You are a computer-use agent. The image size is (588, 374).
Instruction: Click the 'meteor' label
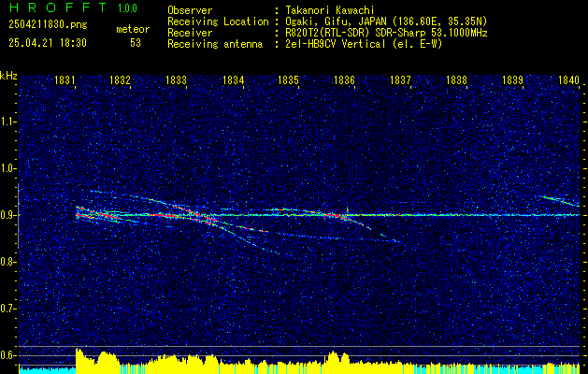133,29
